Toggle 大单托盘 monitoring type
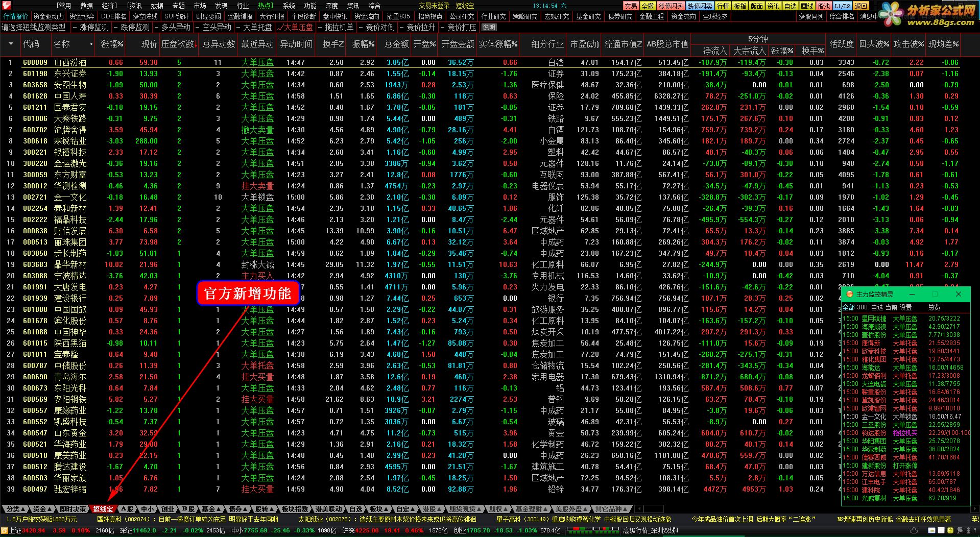This screenshot has width=980, height=537. pyautogui.click(x=254, y=28)
